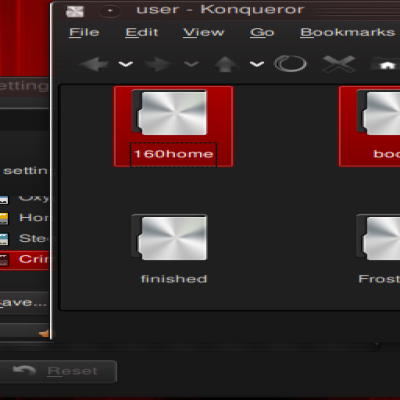Open the View menu
The height and width of the screenshot is (400, 400).
point(204,32)
